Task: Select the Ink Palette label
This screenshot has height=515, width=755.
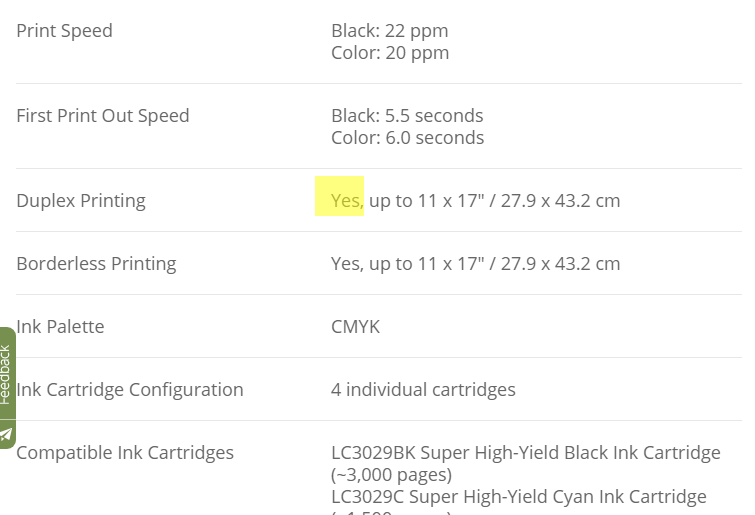Action: (60, 327)
